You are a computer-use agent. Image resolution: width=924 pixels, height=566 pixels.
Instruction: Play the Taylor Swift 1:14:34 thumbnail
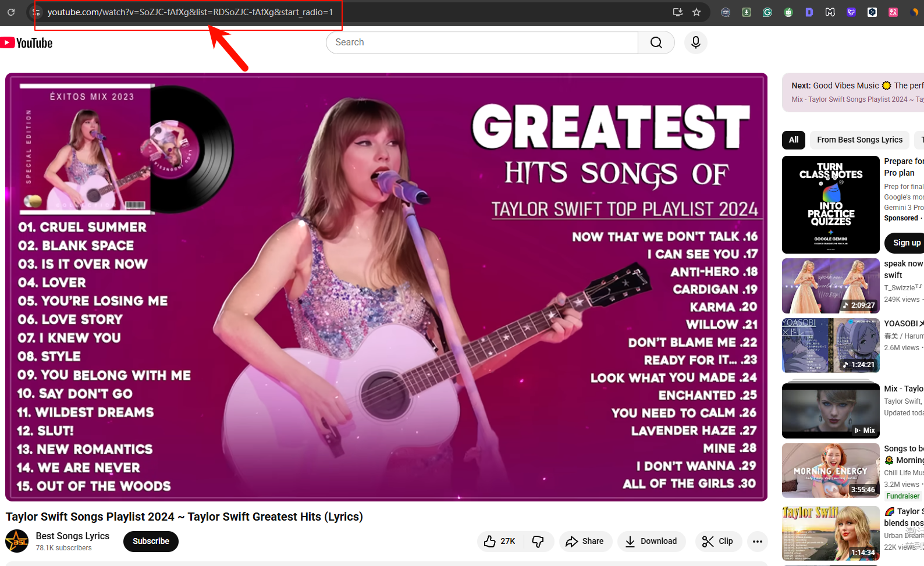point(830,533)
